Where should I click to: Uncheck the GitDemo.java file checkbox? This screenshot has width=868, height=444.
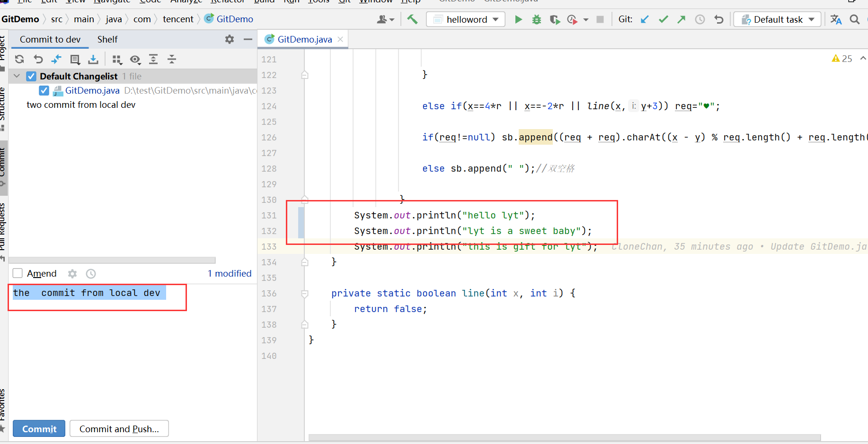[x=44, y=90]
